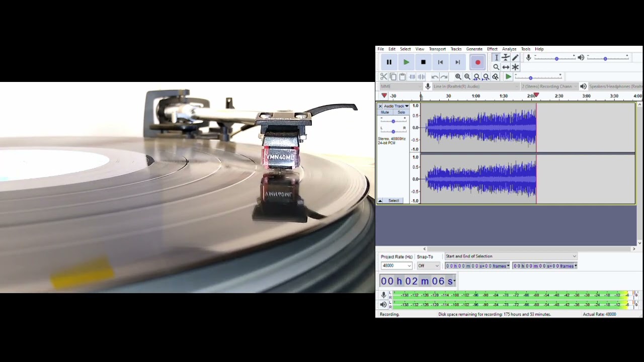
Task: Click Fit Project to Width icon
Action: (486, 77)
